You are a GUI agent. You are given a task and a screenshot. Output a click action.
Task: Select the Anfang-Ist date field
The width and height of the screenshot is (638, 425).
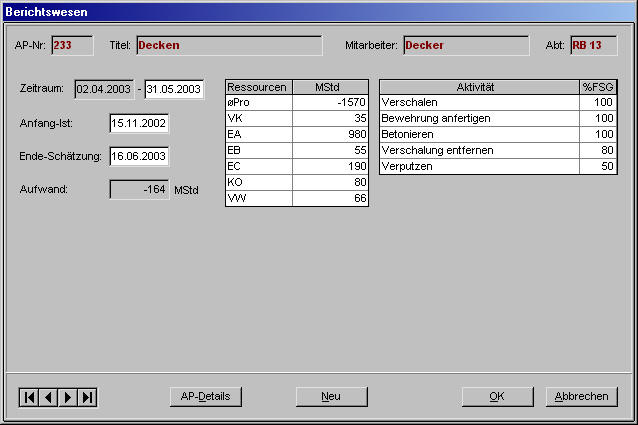coord(139,123)
